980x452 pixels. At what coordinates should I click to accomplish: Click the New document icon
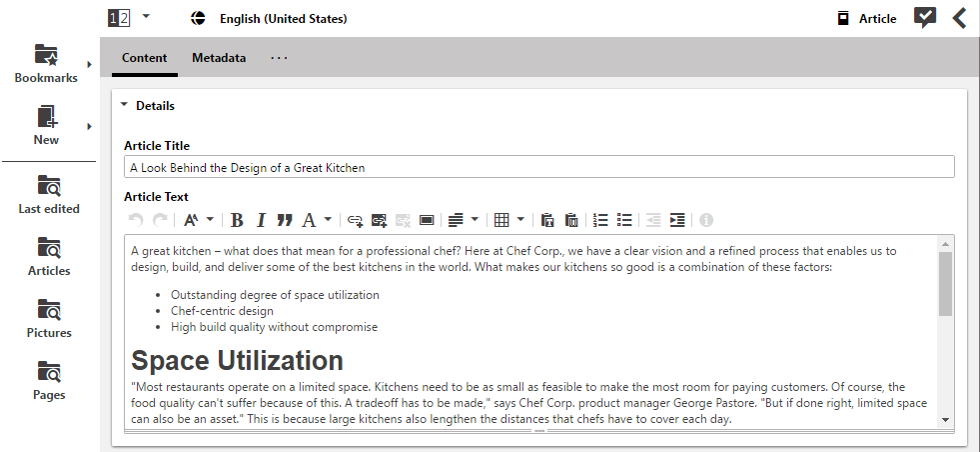[47, 118]
